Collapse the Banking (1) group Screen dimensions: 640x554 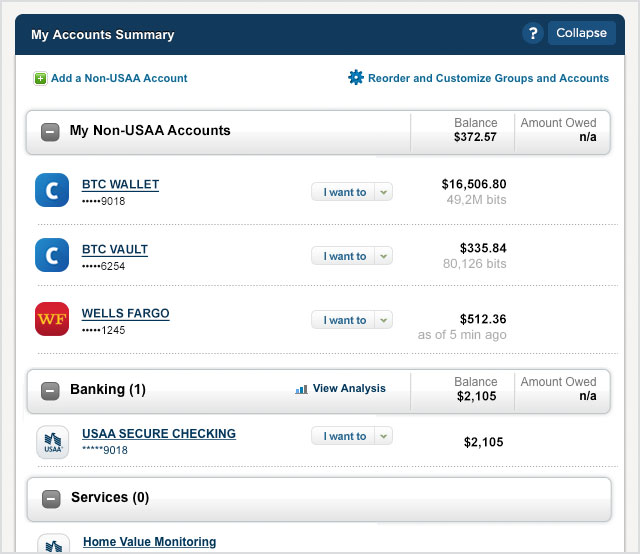pyautogui.click(x=50, y=391)
